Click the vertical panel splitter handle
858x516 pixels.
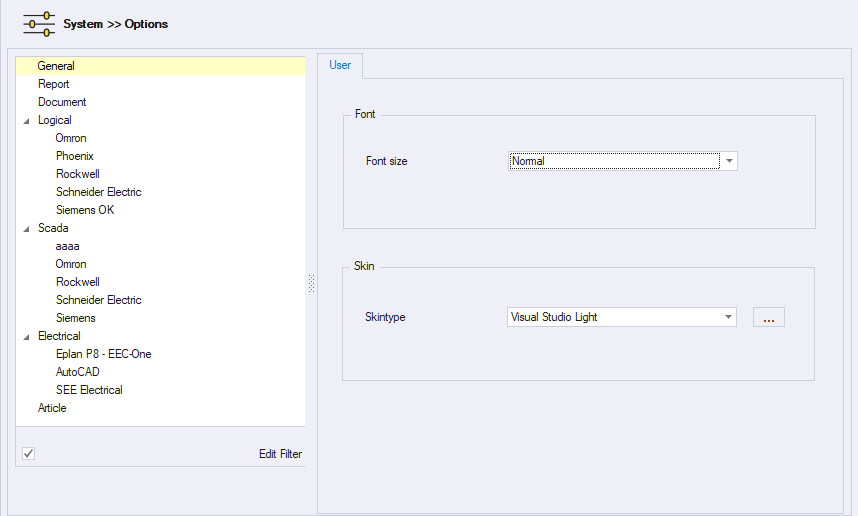[311, 285]
